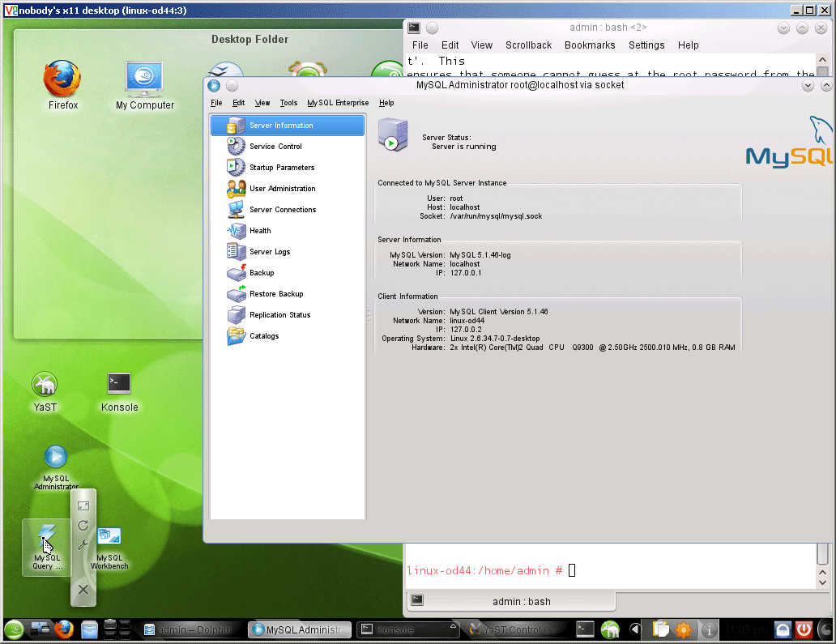Open Settings menu in Konsole window
Viewport: 836px width, 644px height.
[646, 45]
